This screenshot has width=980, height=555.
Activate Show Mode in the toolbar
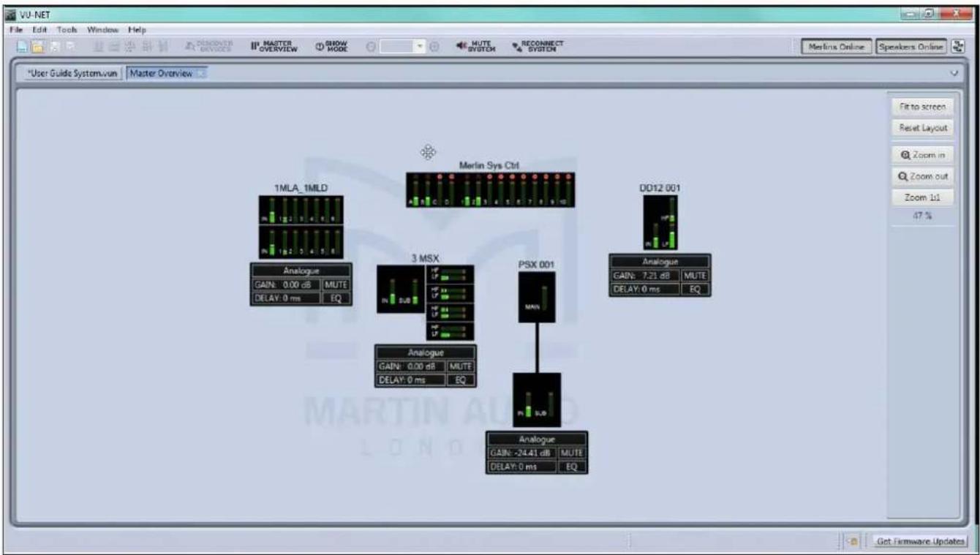pos(331,47)
